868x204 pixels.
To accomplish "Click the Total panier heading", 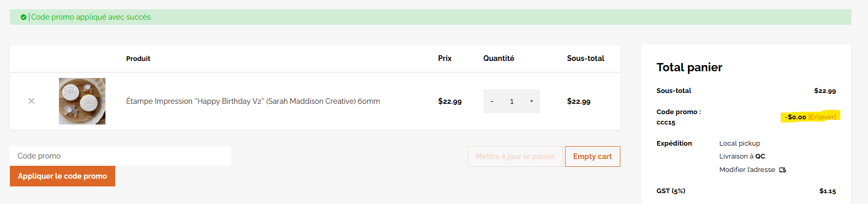I will pos(689,67).
